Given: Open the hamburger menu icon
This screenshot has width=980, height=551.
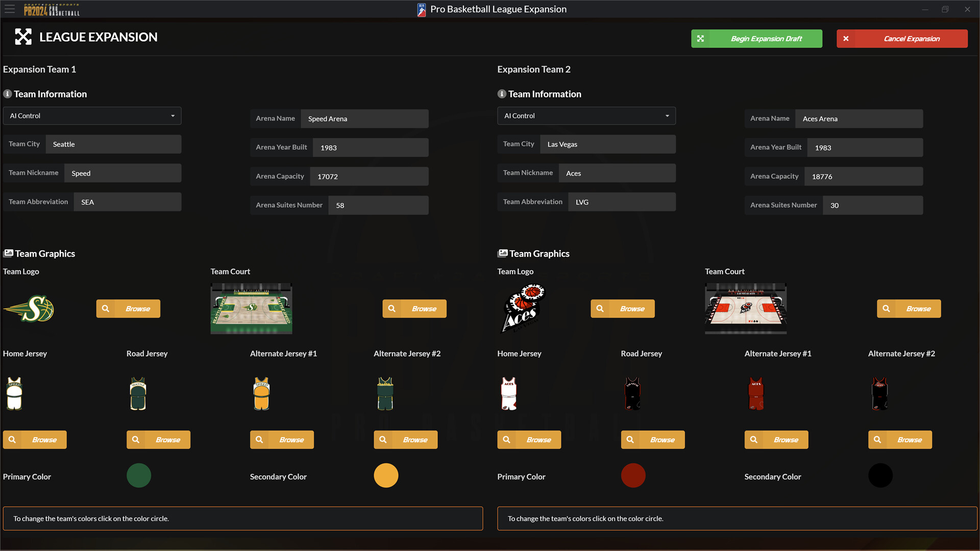Looking at the screenshot, I should (10, 9).
